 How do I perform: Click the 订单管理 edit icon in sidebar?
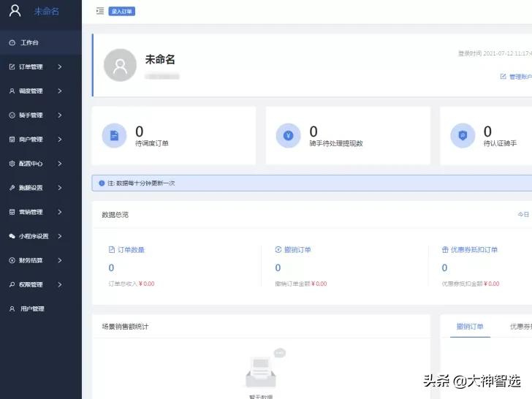pos(12,66)
